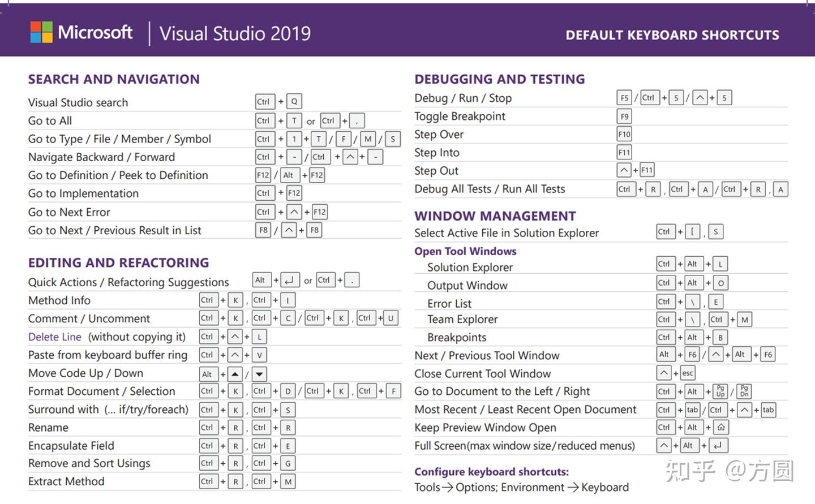The width and height of the screenshot is (815, 504).
Task: Click the Pg Dn key in Go to Document row
Action: pos(744,391)
